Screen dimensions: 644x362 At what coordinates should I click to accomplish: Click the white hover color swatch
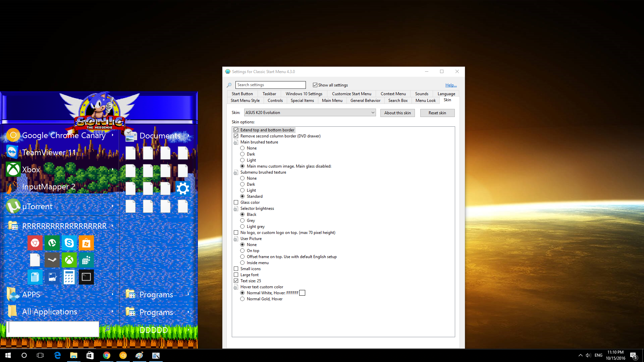tap(302, 293)
